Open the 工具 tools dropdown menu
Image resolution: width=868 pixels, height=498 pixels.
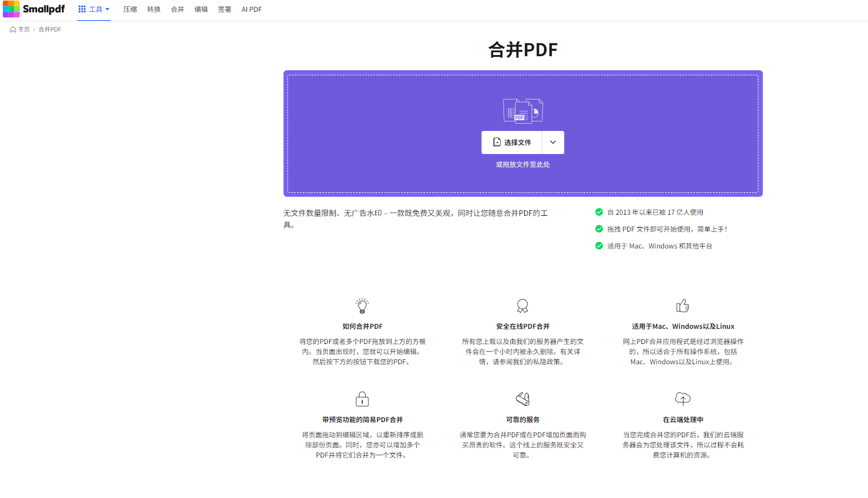[x=94, y=10]
